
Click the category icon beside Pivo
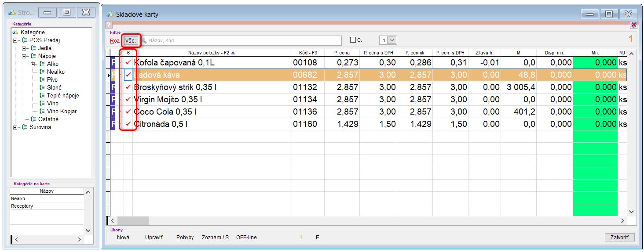(x=42, y=79)
